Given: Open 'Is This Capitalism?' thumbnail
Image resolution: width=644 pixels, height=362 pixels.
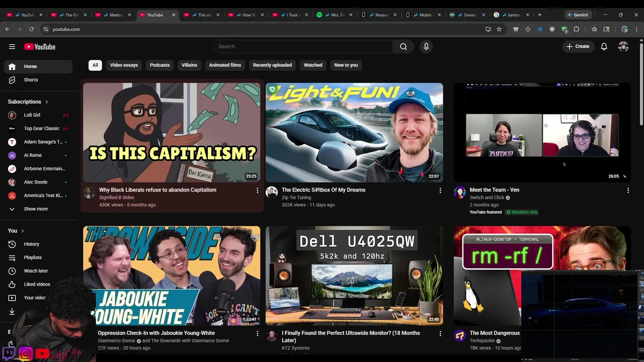Looking at the screenshot, I should [x=172, y=132].
